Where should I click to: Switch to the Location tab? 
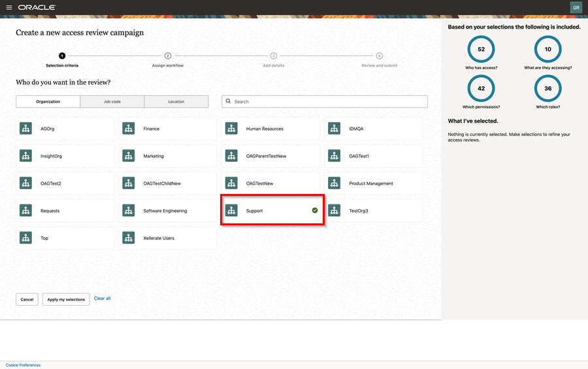click(x=176, y=102)
